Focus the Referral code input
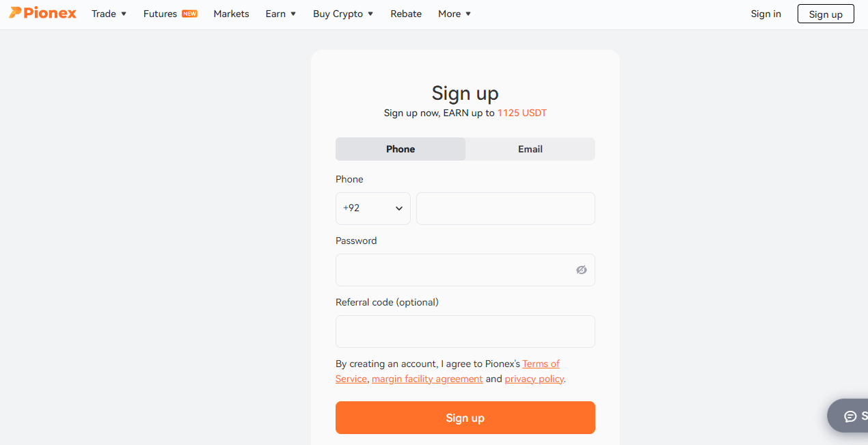Image resolution: width=868 pixels, height=445 pixels. point(465,332)
